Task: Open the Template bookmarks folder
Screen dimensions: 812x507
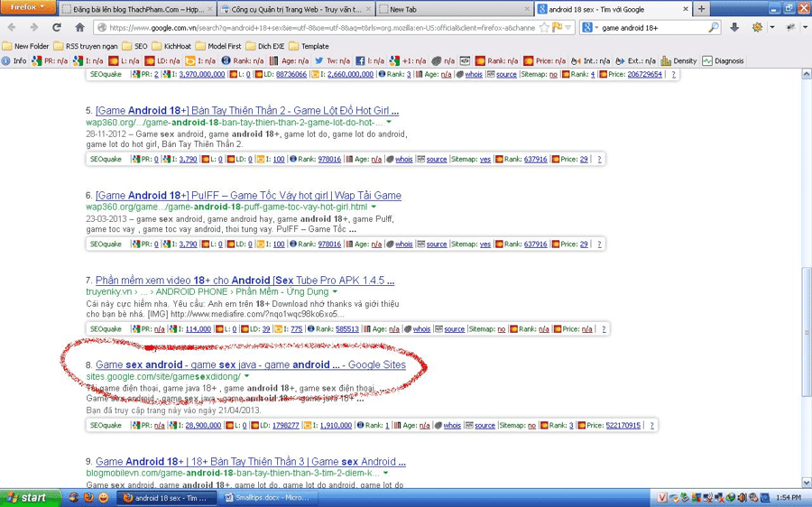Action: (x=309, y=46)
